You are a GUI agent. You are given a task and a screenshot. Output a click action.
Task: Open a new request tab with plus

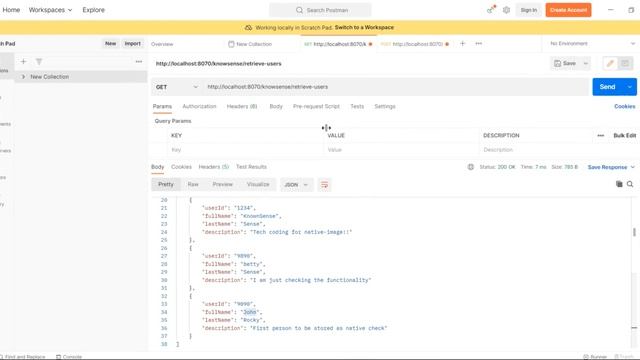click(x=462, y=43)
